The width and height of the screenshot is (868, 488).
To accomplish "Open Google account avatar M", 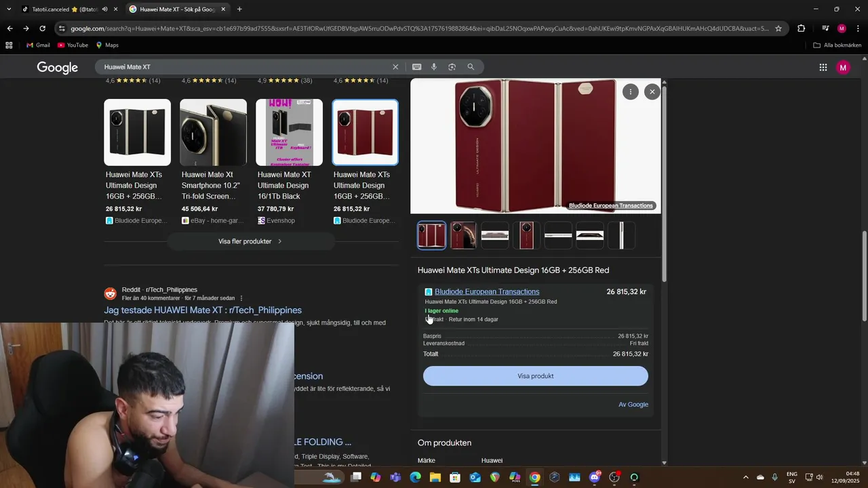I will tap(843, 67).
